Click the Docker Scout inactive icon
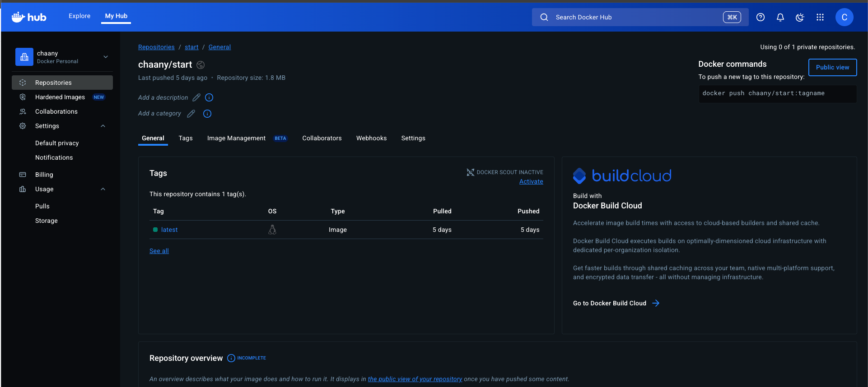The image size is (868, 387). 470,172
